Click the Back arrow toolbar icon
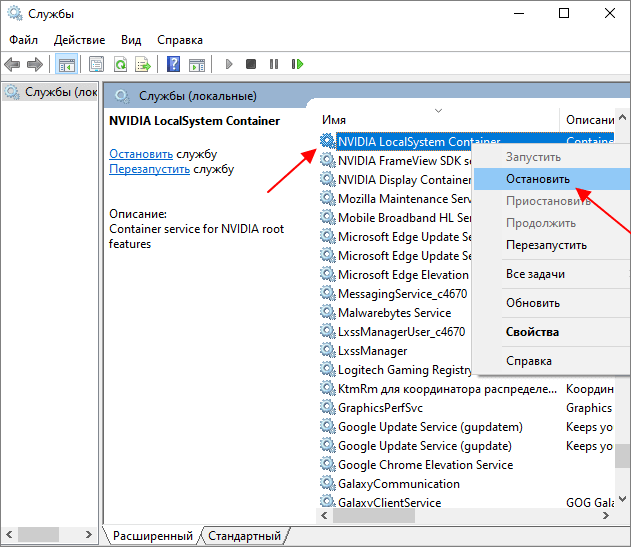The width and height of the screenshot is (631, 547). point(12,64)
